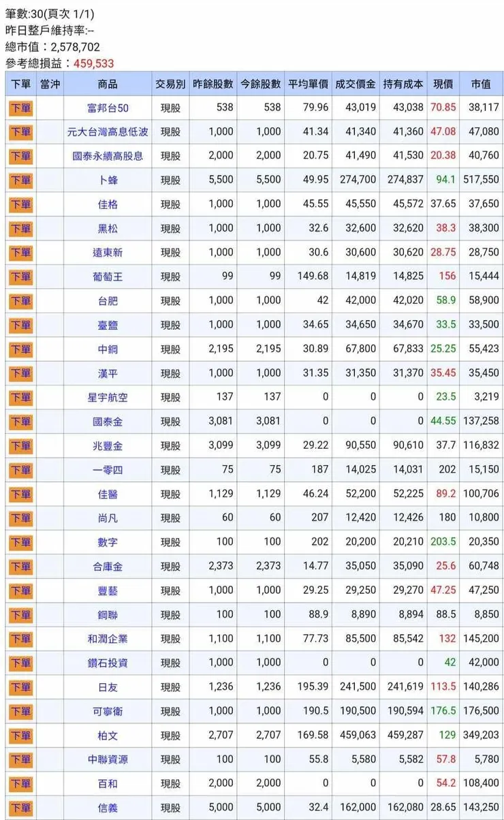This screenshot has width=504, height=820.
Task: Click 下單 button for 豐藝
Action: coord(20,591)
